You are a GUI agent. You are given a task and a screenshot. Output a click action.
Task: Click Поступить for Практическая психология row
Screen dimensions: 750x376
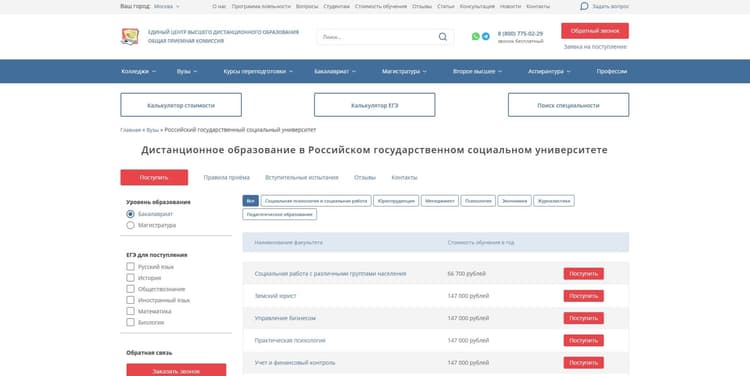[x=584, y=341]
